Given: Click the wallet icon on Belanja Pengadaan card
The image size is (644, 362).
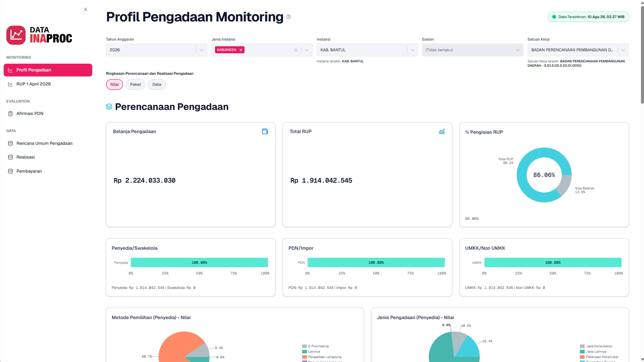Looking at the screenshot, I should click(265, 131).
